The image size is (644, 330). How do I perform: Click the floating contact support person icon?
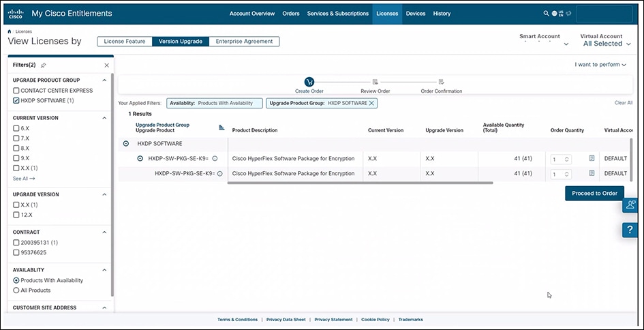630,205
